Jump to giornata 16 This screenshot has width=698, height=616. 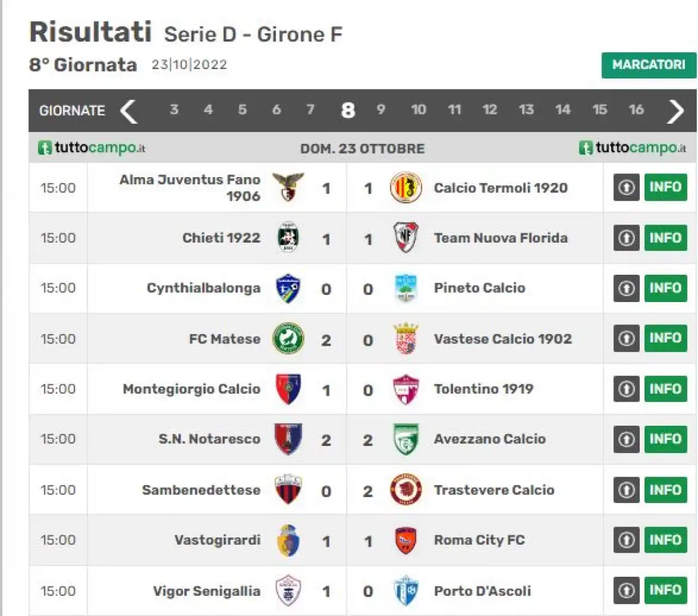(x=636, y=110)
